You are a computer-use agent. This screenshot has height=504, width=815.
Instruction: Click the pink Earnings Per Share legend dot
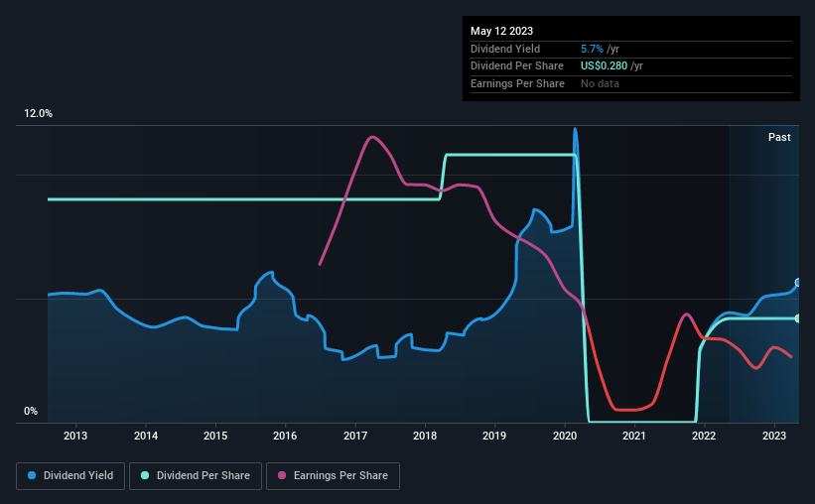(282, 475)
